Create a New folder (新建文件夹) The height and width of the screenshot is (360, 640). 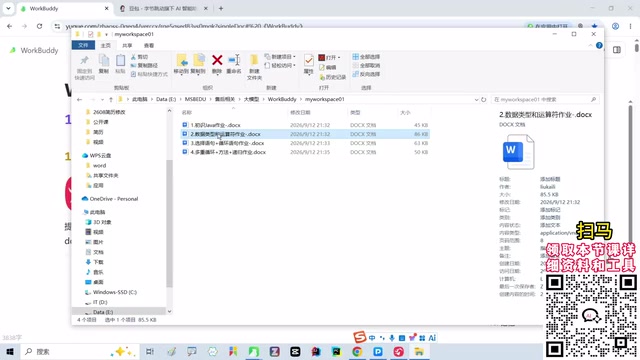tap(254, 67)
